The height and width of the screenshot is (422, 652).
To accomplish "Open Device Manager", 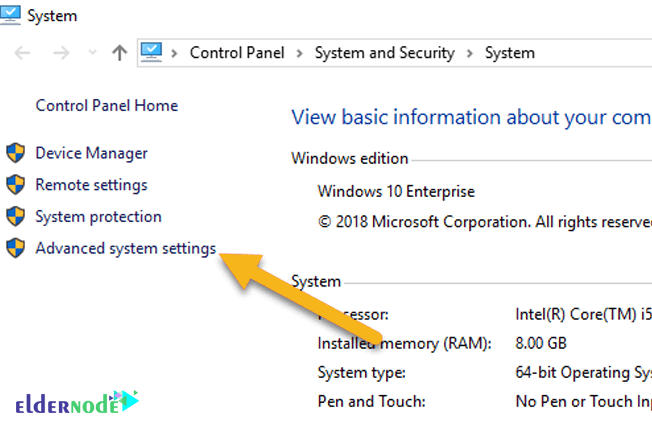I will pos(91,153).
